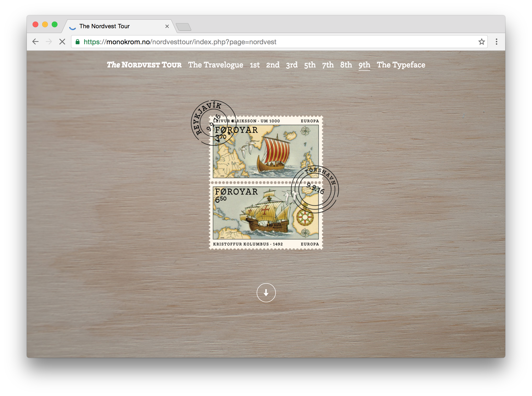This screenshot has width=532, height=396.
Task: Open The Travelogue page
Action: click(x=215, y=65)
